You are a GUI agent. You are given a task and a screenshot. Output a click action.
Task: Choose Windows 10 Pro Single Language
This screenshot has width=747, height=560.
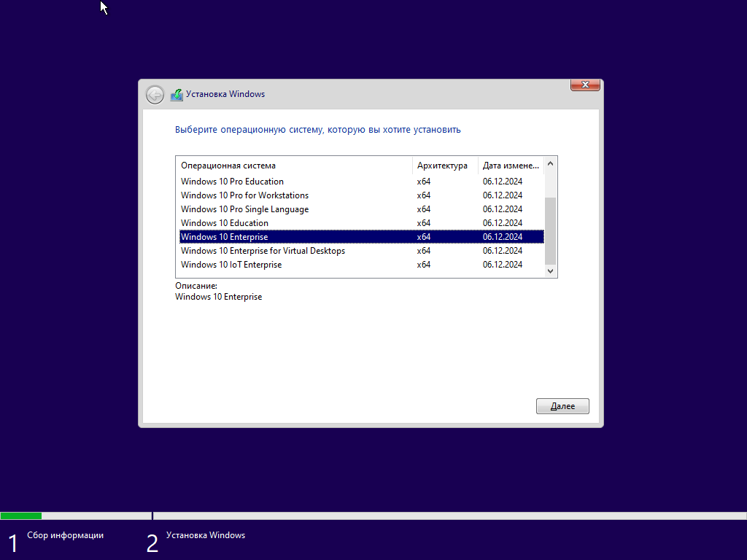pos(362,209)
